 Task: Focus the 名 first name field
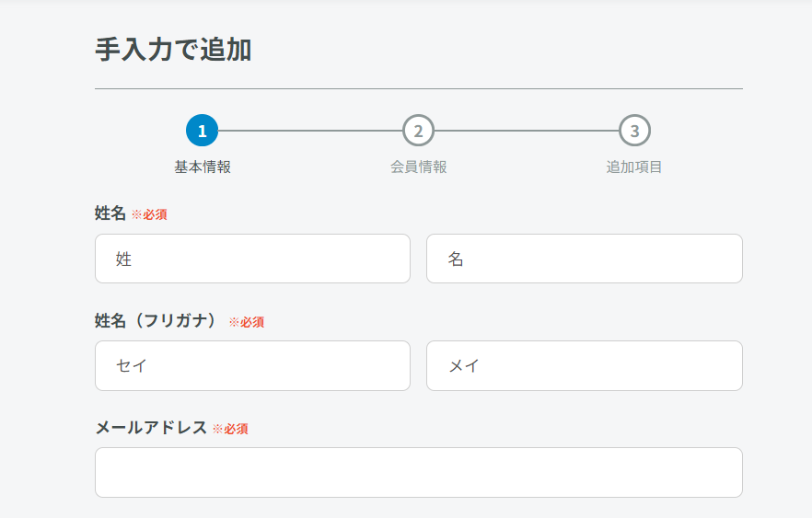point(585,259)
